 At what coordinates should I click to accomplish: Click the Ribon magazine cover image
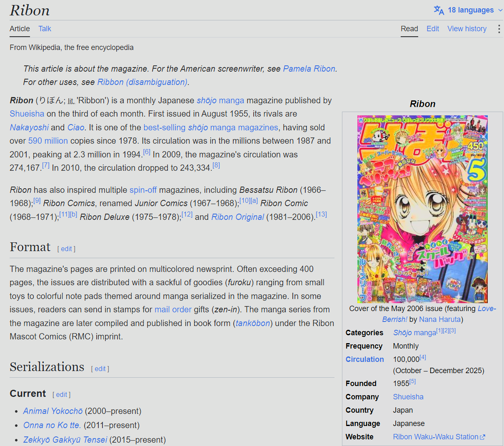[x=422, y=209]
